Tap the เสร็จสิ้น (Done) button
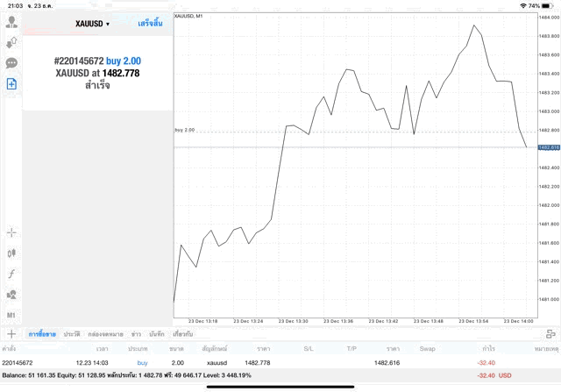The width and height of the screenshot is (561, 392). tap(150, 24)
